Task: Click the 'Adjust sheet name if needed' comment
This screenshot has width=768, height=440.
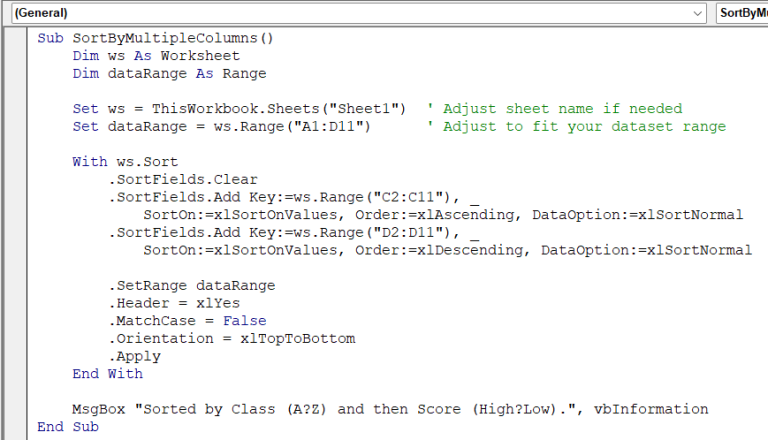Action: click(554, 108)
